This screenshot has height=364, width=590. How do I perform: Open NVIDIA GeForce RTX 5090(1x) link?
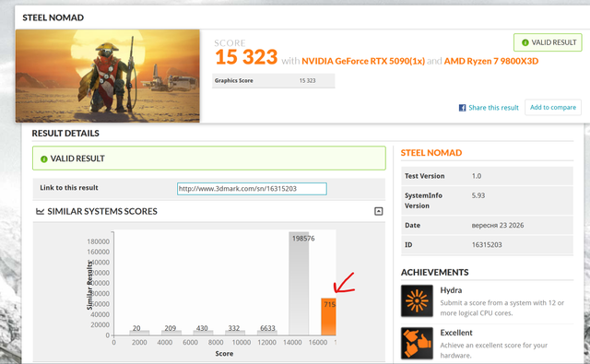click(x=363, y=61)
